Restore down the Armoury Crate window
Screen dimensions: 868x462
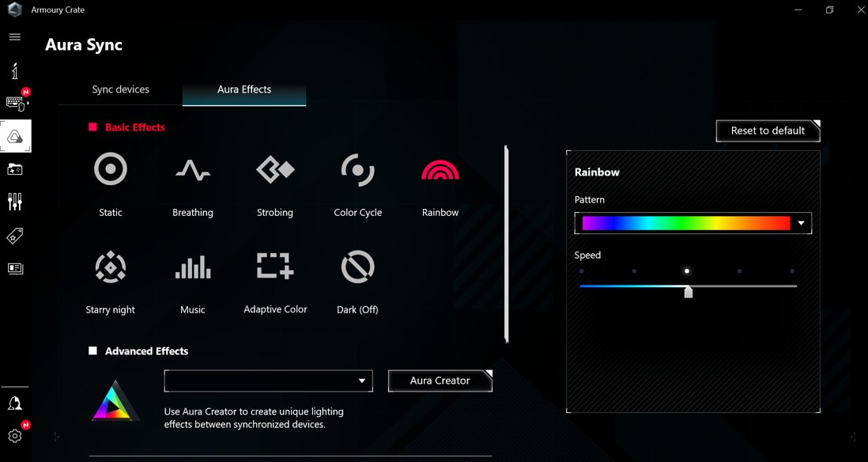829,10
